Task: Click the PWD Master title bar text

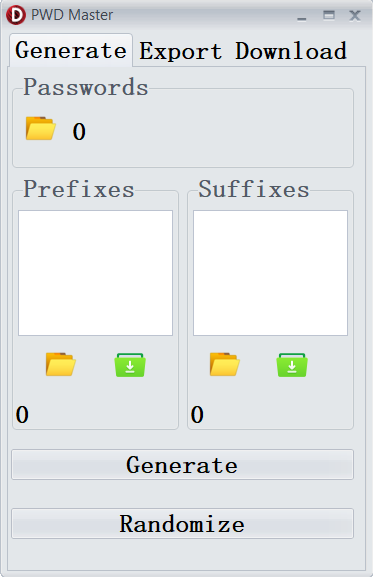Action: [x=72, y=15]
